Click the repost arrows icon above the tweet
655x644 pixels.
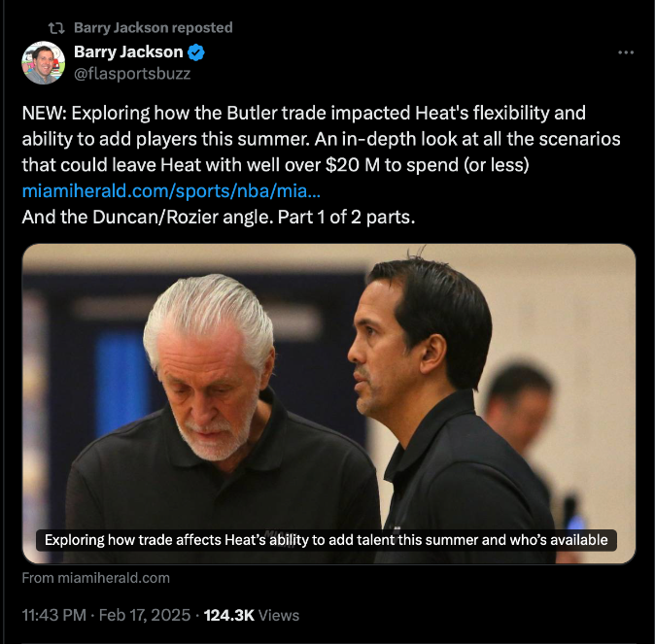(x=56, y=28)
